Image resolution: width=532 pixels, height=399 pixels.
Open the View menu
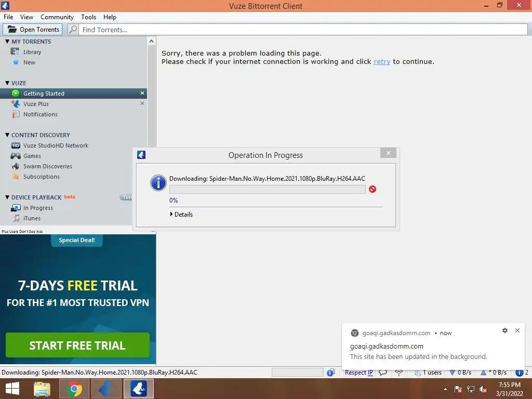(x=26, y=17)
